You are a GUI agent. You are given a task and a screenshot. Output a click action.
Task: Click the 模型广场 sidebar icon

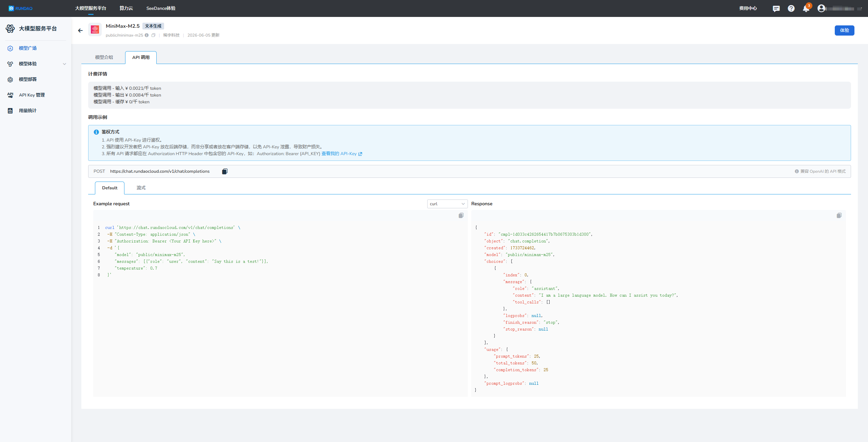pos(10,48)
